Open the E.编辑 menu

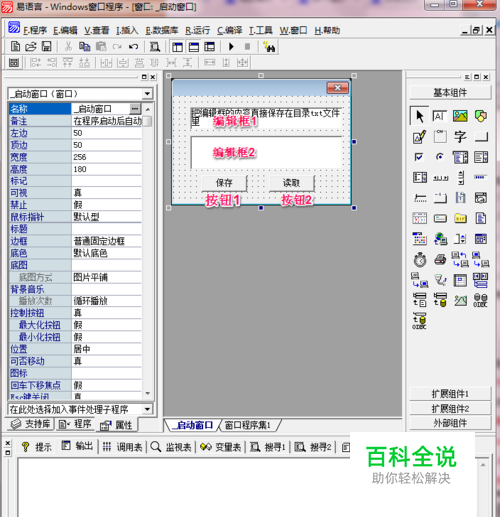(65, 30)
